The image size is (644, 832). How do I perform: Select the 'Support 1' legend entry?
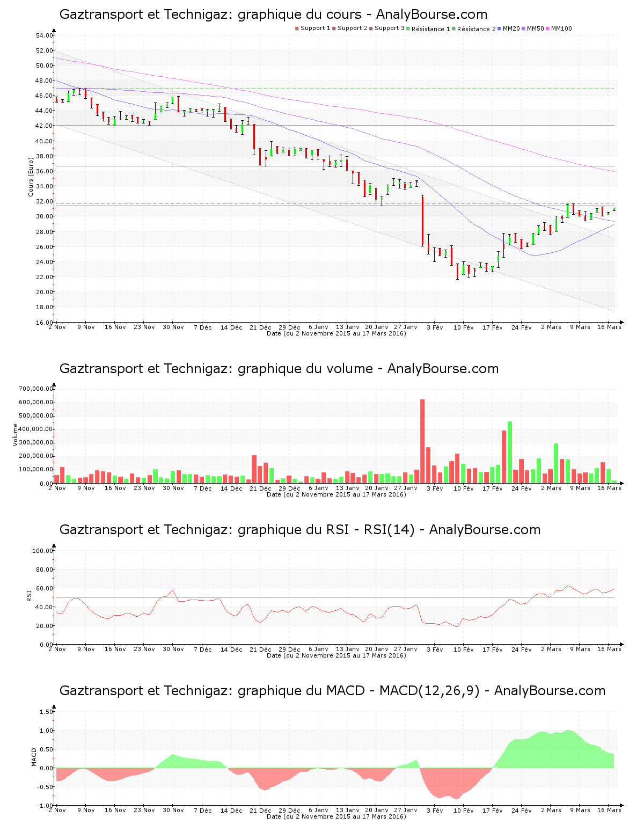[313, 28]
